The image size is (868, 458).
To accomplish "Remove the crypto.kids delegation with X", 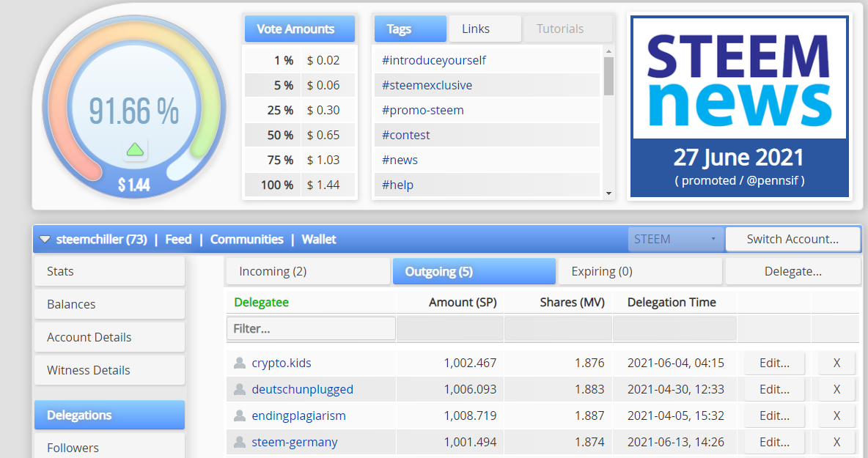I will [836, 363].
